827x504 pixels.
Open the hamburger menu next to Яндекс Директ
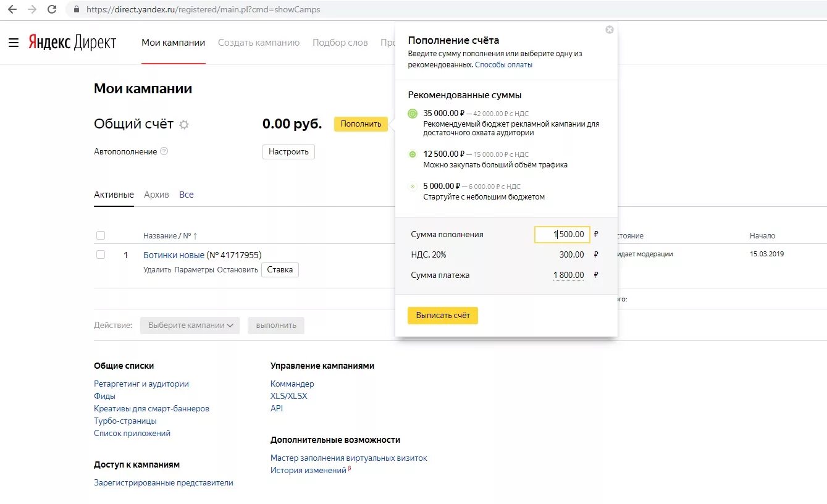tap(14, 43)
